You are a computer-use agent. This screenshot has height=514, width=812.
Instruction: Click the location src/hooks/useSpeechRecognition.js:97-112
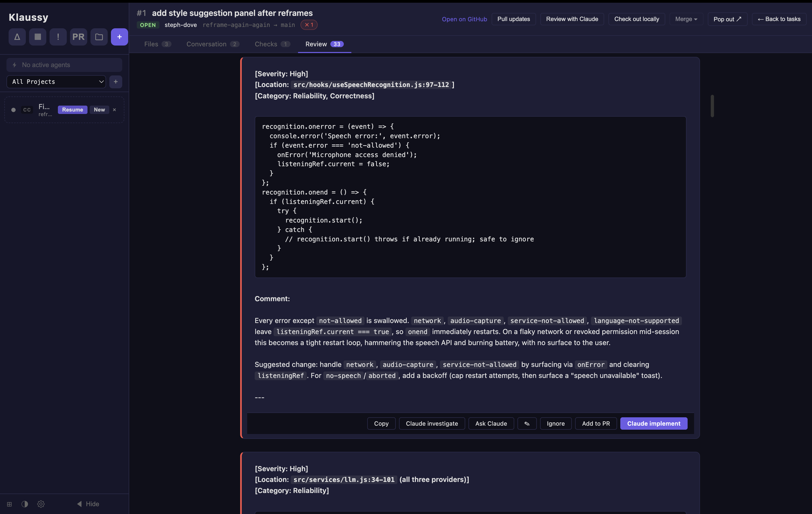[x=371, y=85]
